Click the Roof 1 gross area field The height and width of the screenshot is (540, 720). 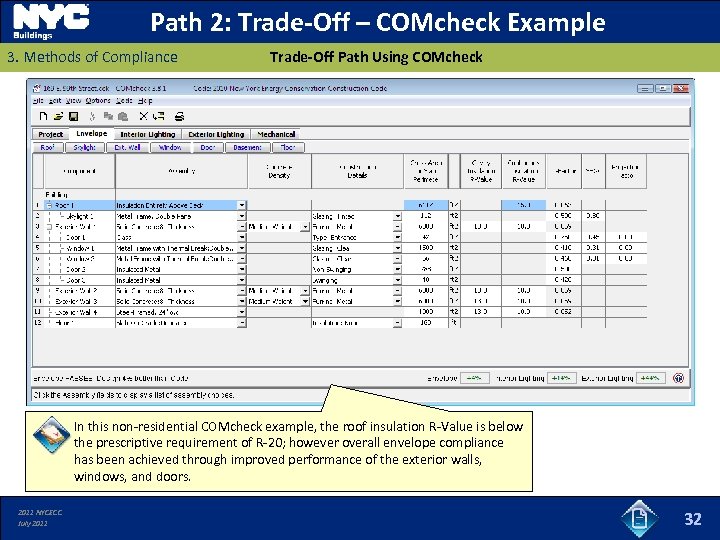click(x=426, y=205)
